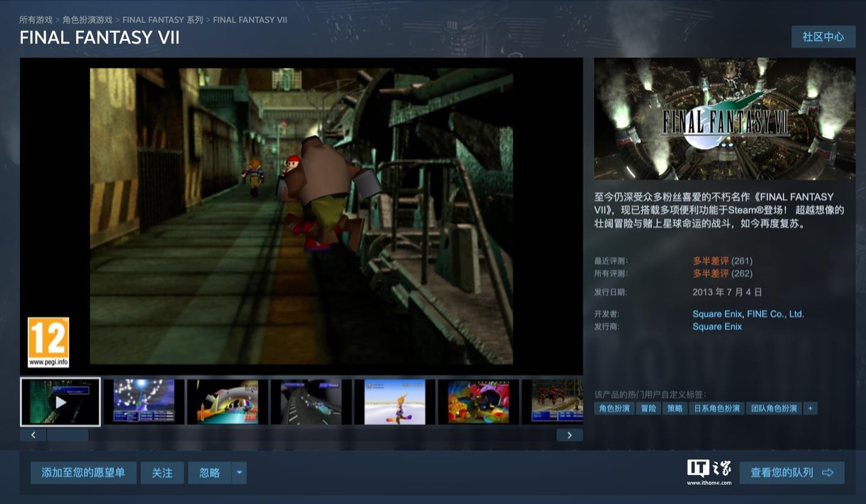Toggle the 忽略 ignore button
Viewport: 866px width, 504px height.
click(209, 473)
